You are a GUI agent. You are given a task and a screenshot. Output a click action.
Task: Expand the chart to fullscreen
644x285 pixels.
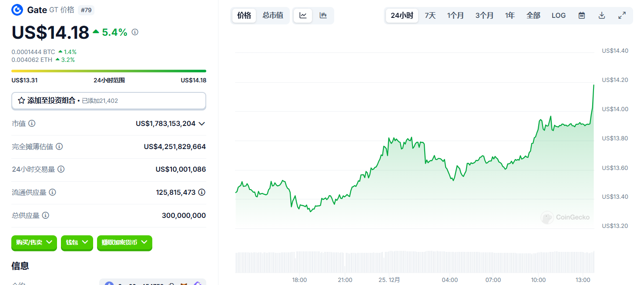point(622,15)
